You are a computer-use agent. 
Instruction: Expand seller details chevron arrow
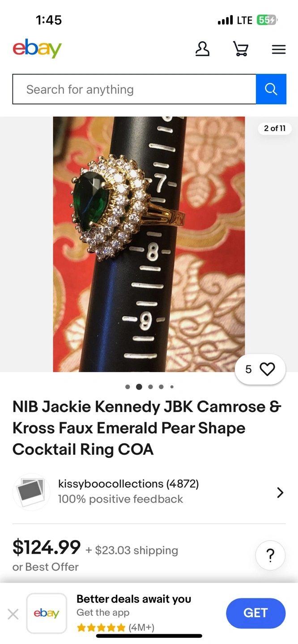(x=280, y=493)
